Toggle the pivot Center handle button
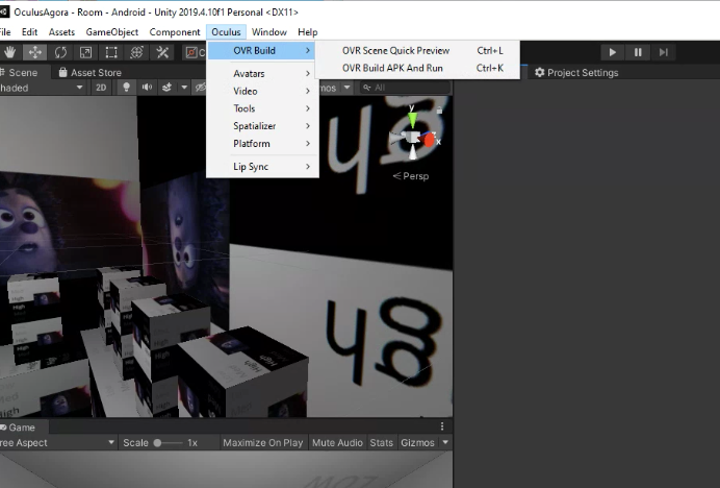 tap(195, 52)
